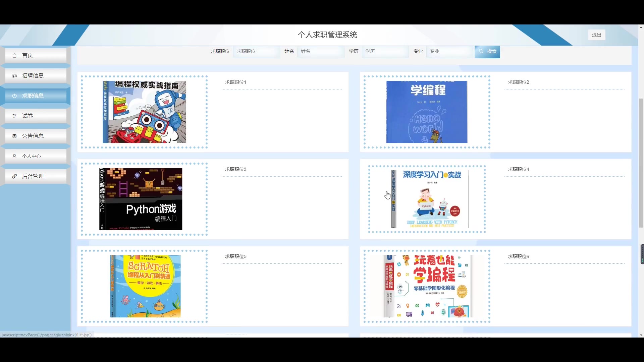
Task: Focus the 学历 search input
Action: (385, 51)
